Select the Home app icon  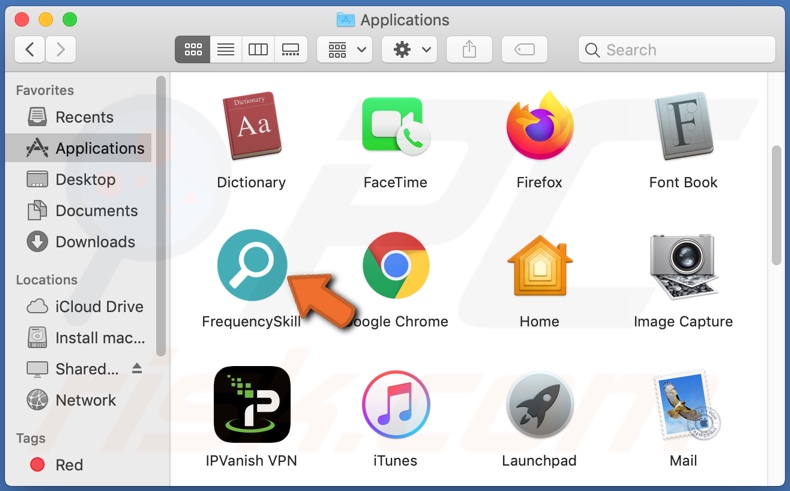(x=540, y=265)
